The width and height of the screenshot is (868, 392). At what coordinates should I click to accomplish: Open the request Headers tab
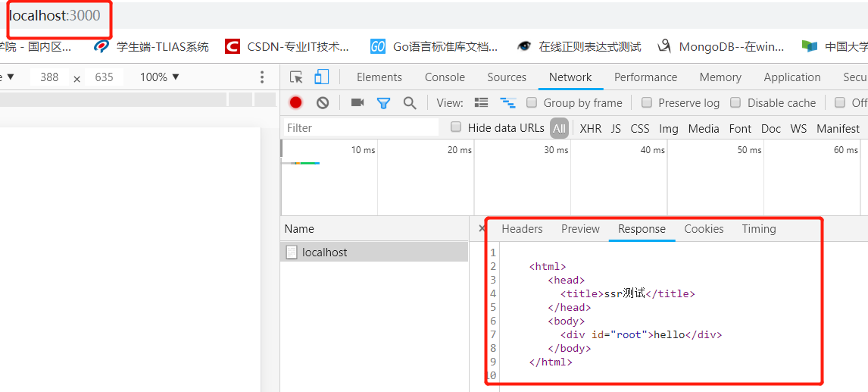(522, 228)
